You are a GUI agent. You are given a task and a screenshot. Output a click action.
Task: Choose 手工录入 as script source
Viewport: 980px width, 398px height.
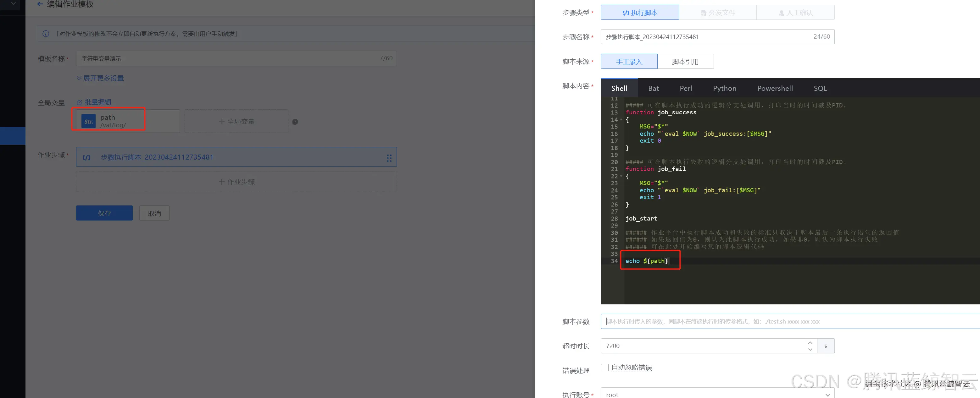[x=629, y=62]
